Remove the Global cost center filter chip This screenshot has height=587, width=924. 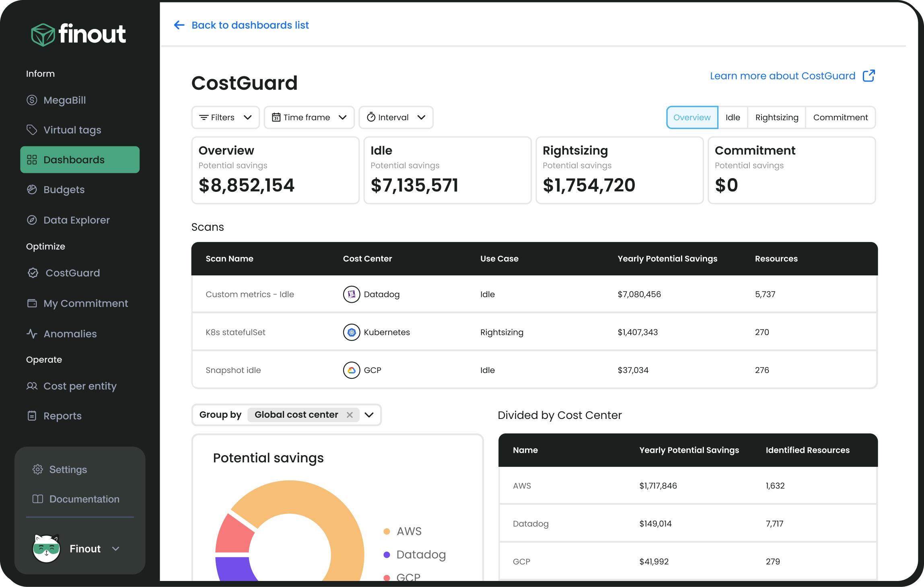pyautogui.click(x=350, y=415)
